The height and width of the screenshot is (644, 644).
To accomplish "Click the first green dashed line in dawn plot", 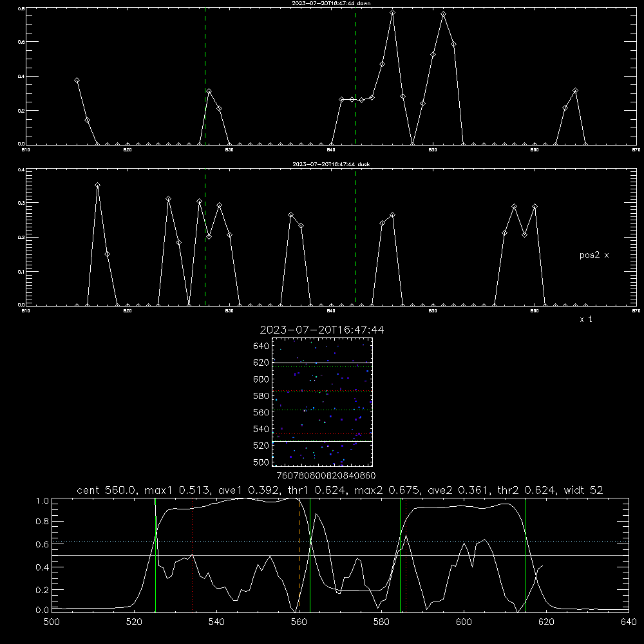I will [x=205, y=77].
